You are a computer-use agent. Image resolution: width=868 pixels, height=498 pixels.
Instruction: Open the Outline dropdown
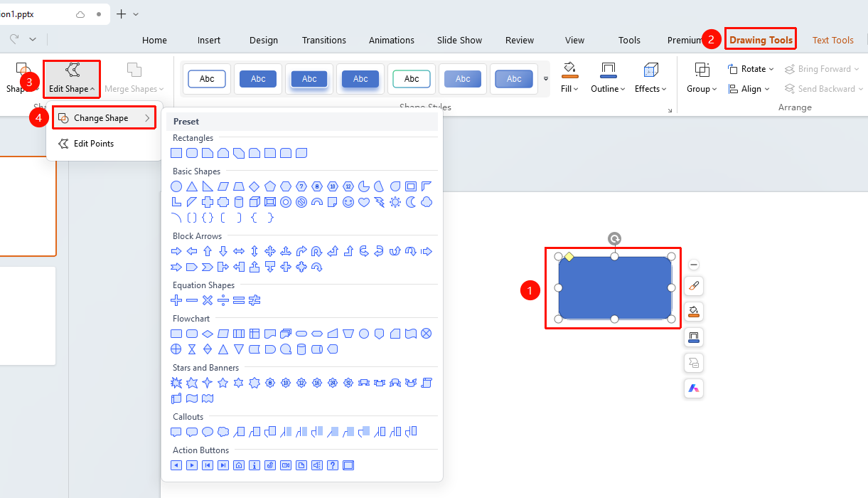click(608, 78)
